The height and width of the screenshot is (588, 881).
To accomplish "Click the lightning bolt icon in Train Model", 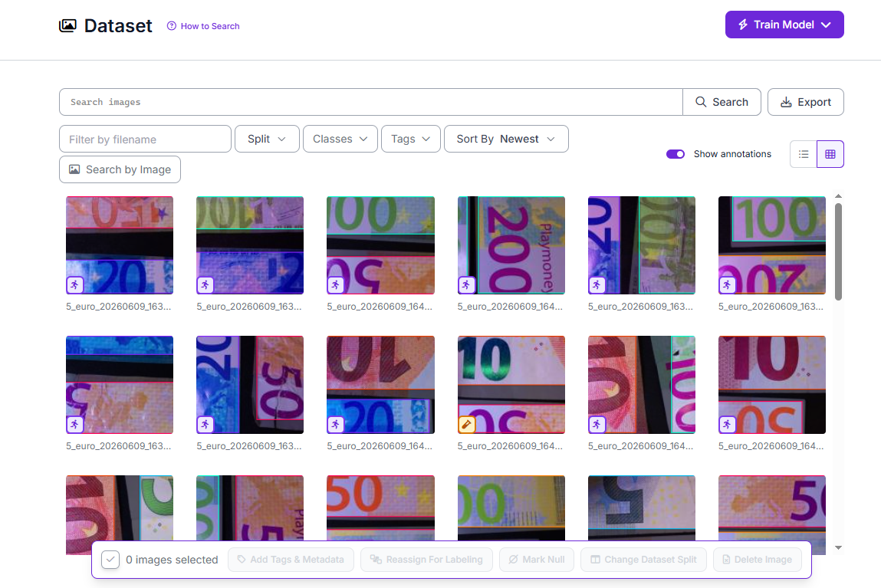I will [743, 25].
